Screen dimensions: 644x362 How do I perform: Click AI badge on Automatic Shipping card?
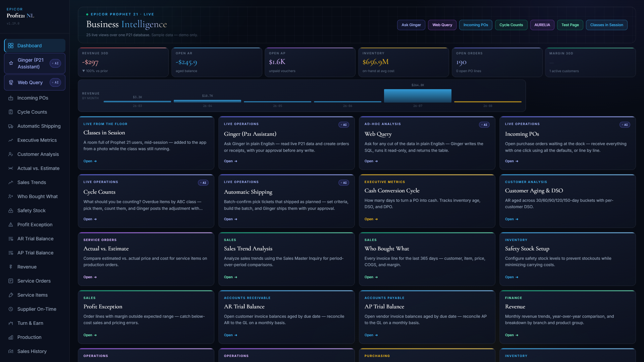click(x=343, y=183)
